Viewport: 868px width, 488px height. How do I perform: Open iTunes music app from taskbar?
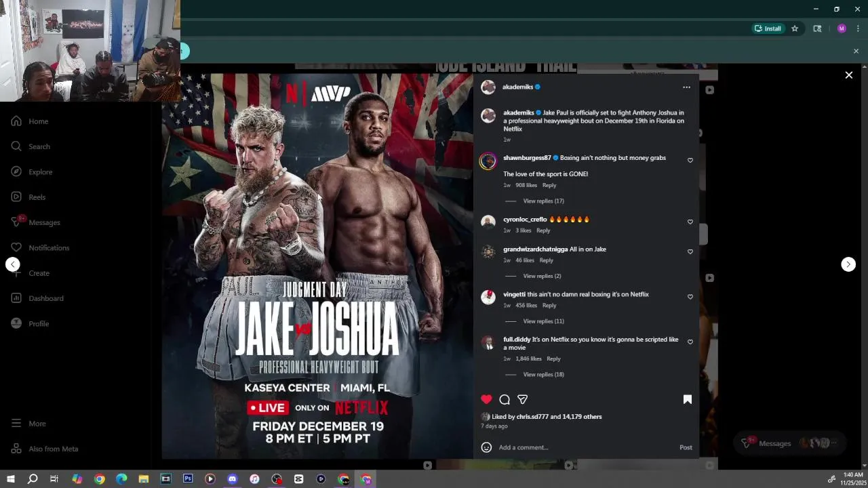click(254, 479)
